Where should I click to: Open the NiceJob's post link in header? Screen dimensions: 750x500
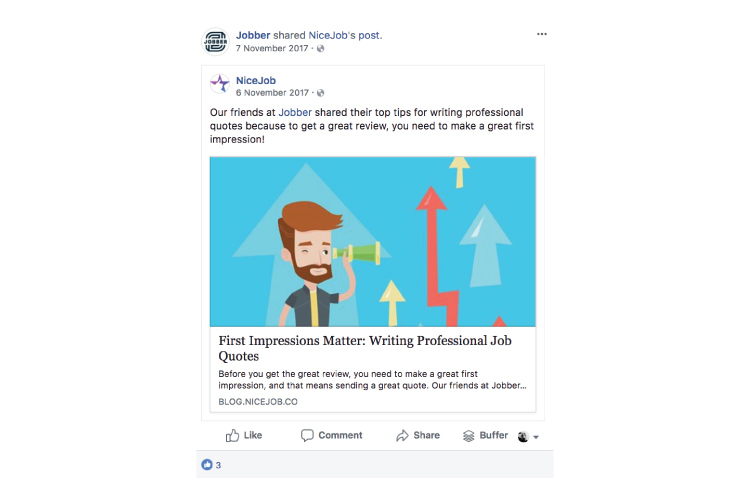[x=344, y=35]
